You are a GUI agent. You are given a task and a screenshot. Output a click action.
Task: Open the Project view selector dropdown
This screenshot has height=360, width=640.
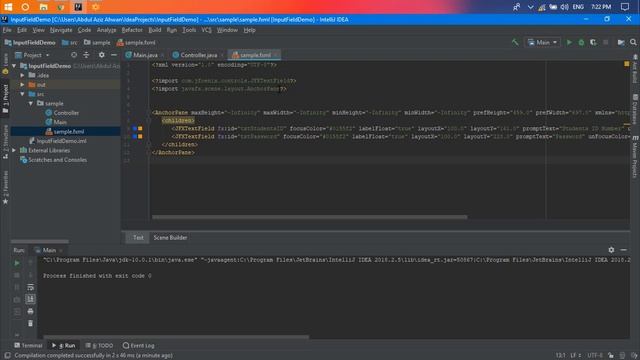coord(32,55)
